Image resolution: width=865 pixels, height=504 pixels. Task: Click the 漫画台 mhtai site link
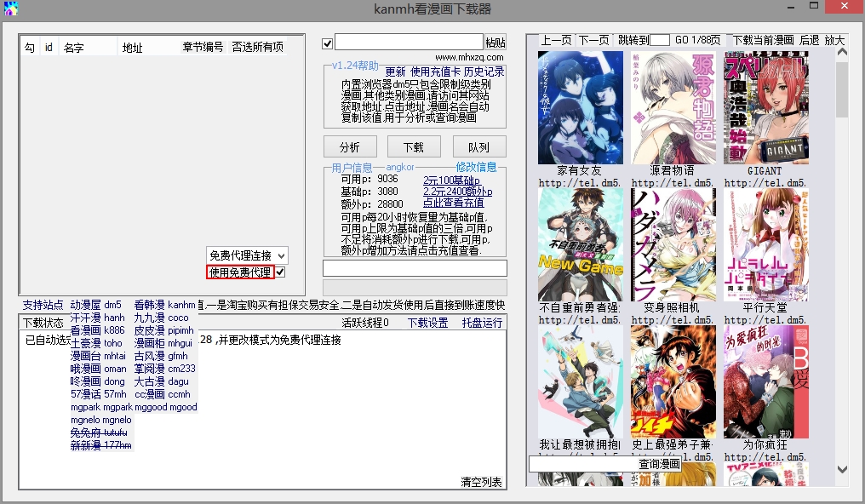(x=98, y=356)
